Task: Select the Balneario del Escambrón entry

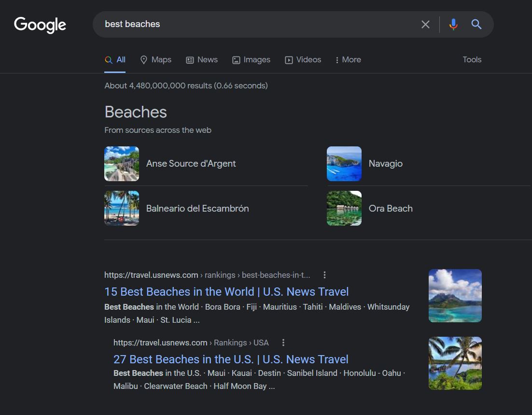Action: pyautogui.click(x=197, y=209)
